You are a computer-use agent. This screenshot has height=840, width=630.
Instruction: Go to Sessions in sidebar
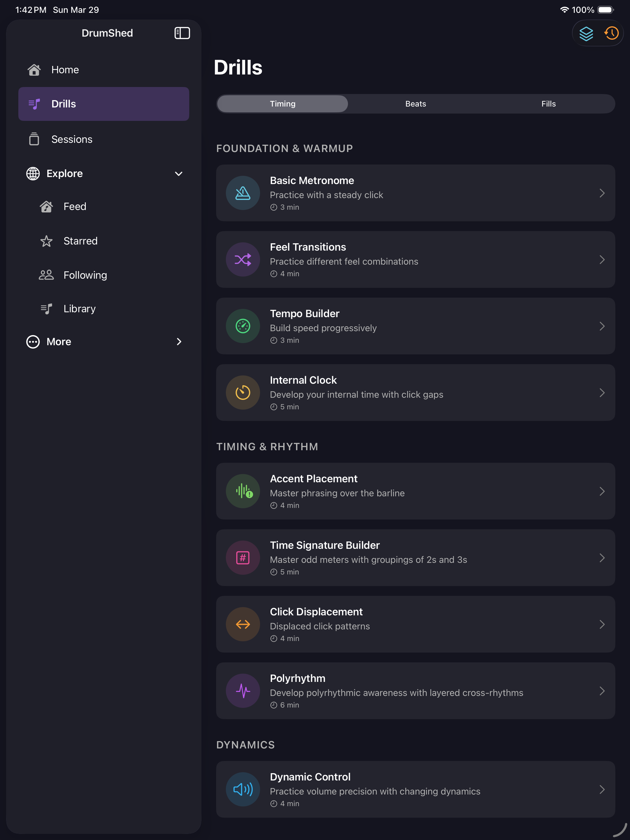(x=72, y=139)
